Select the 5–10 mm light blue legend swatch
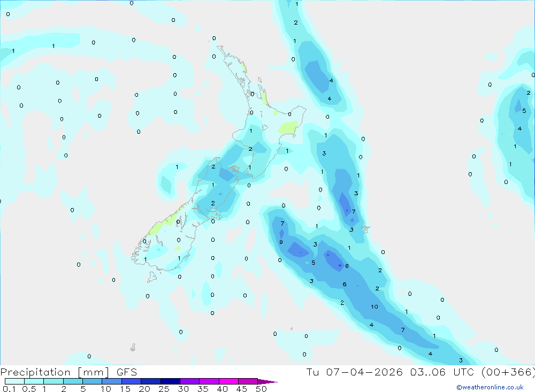The height and width of the screenshot is (392, 535). (x=93, y=381)
